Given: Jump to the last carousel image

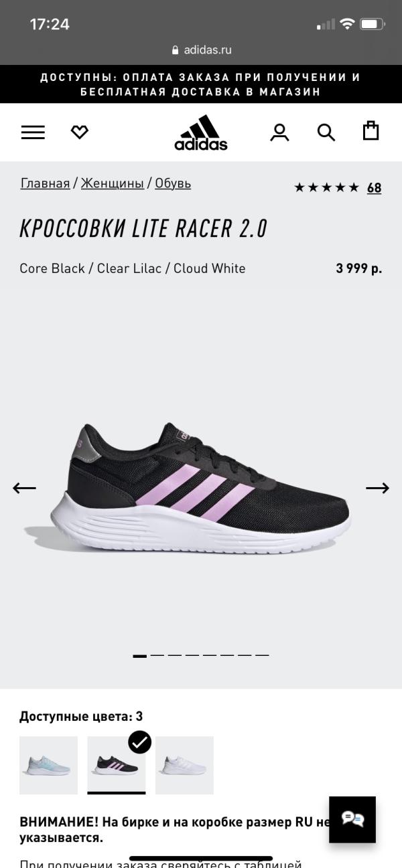Looking at the screenshot, I should tap(262, 655).
